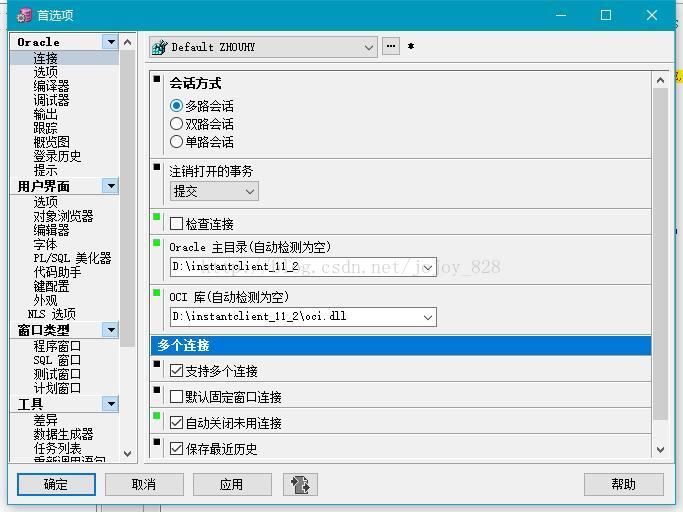Check the 默认固定窗口连接 checkbox

[x=176, y=397]
